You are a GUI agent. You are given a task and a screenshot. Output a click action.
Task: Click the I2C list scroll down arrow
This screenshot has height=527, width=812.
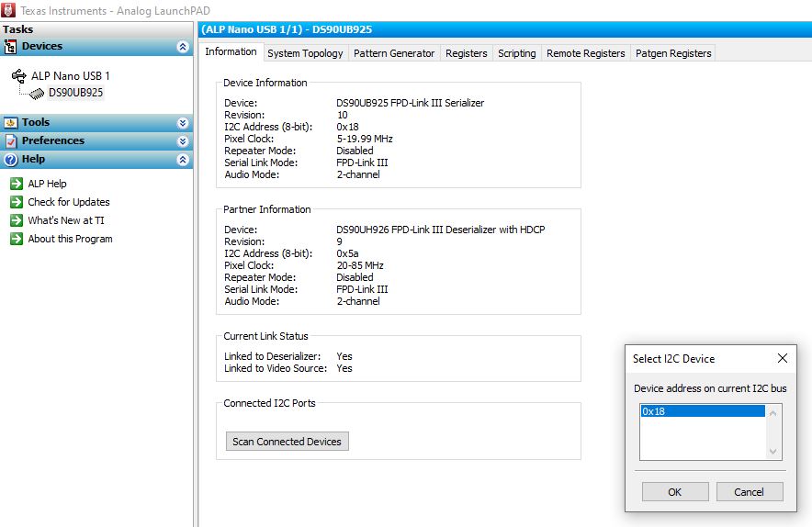[773, 452]
